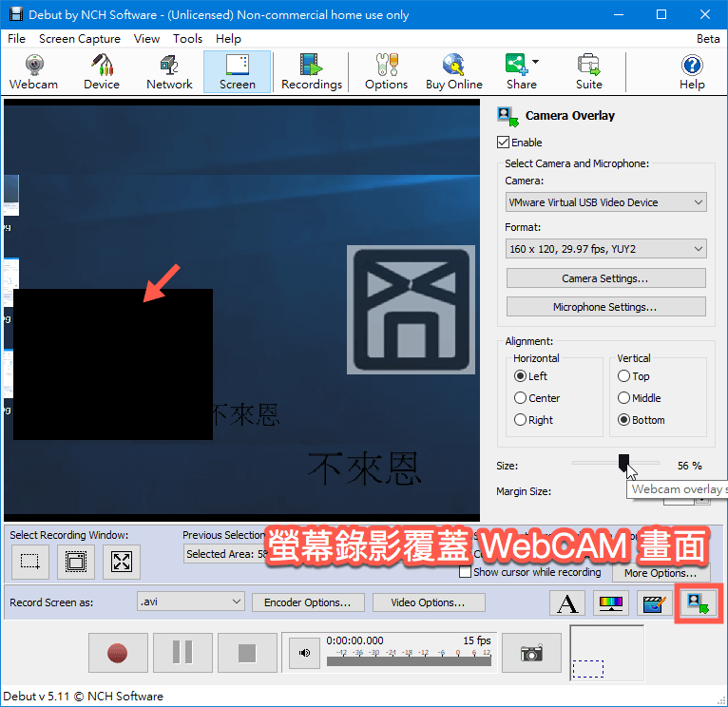Open the camera Format dropdown
The width and height of the screenshot is (728, 707).
click(x=605, y=249)
